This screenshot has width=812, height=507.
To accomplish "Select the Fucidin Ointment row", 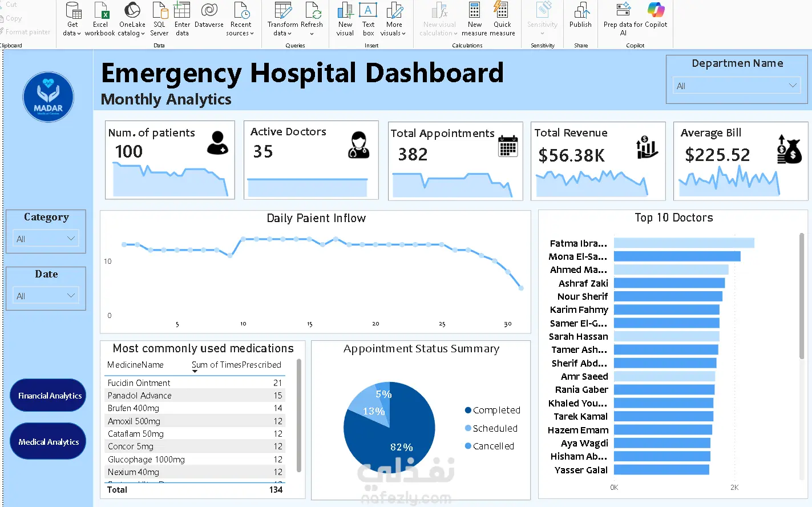I will [x=195, y=383].
